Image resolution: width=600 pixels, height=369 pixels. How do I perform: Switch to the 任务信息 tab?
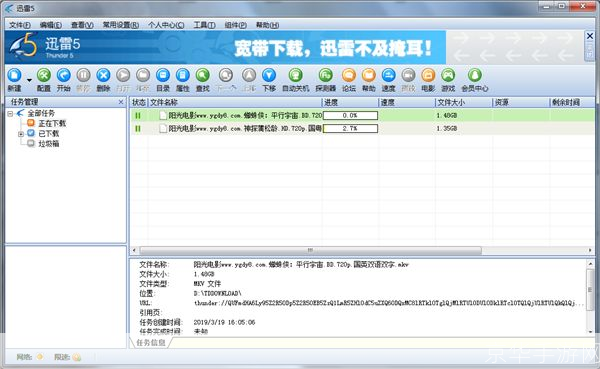[x=151, y=343]
